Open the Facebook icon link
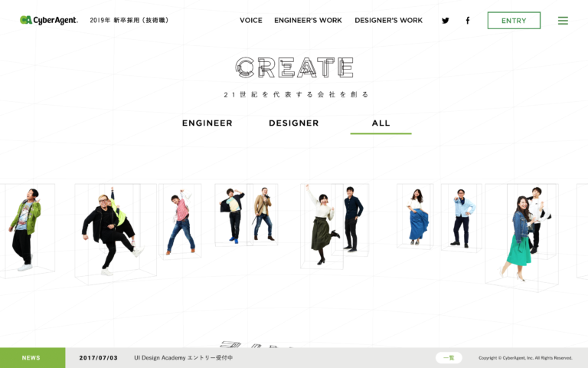Image resolution: width=588 pixels, height=368 pixels. point(468,21)
